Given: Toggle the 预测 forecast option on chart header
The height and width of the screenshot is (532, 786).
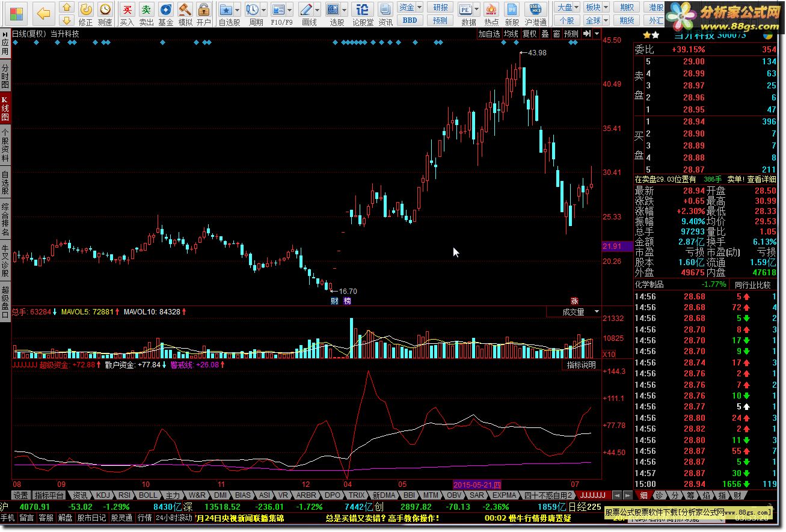Looking at the screenshot, I should point(571,34).
